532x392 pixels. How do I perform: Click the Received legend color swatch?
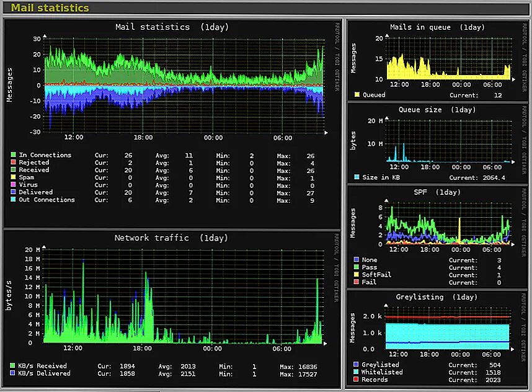tap(13, 170)
